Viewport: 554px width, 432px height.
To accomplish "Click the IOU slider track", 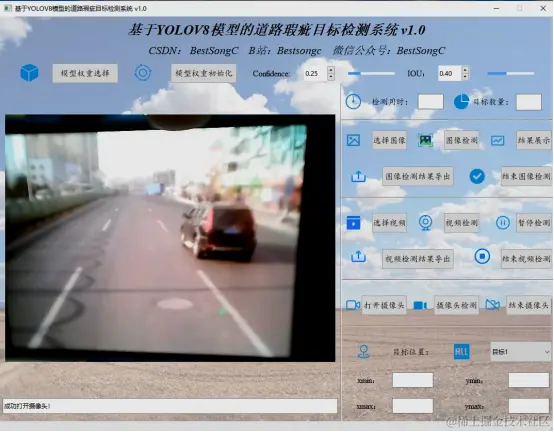I will (511, 73).
